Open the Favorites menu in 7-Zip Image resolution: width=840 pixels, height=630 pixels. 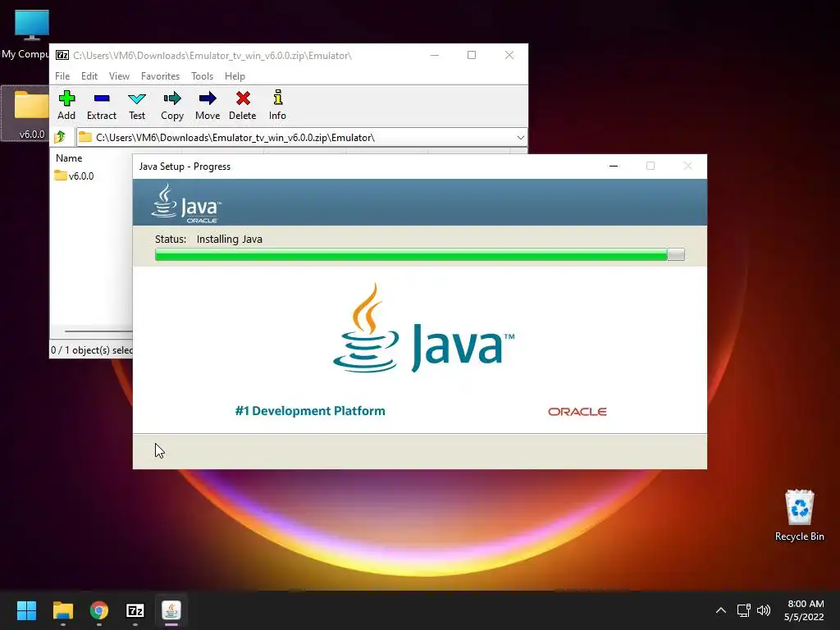[x=160, y=76]
